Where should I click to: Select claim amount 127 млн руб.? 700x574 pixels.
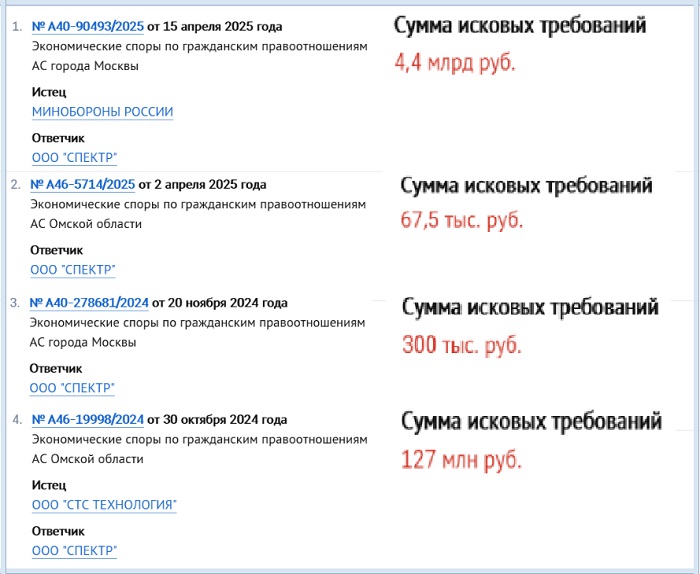click(462, 459)
